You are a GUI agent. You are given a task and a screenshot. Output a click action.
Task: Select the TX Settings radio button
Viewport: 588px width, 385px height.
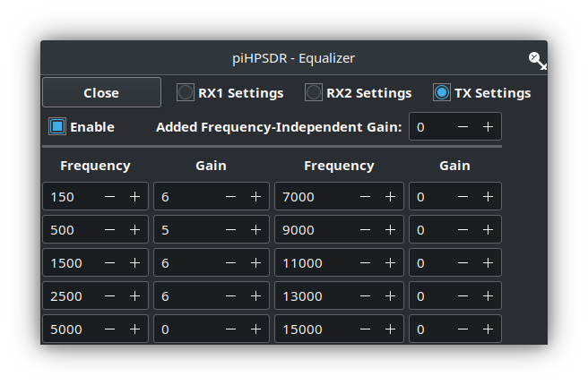[x=442, y=92]
